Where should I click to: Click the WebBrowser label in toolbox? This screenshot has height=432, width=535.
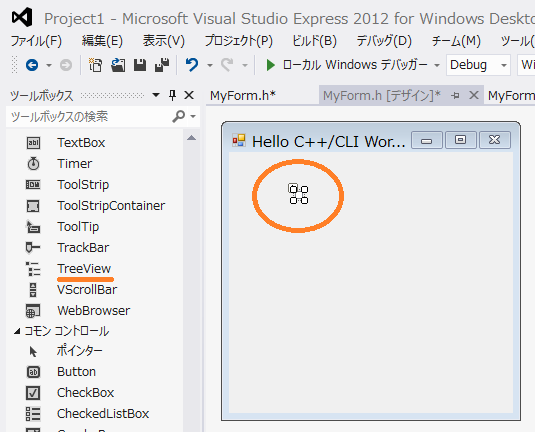[93, 311]
